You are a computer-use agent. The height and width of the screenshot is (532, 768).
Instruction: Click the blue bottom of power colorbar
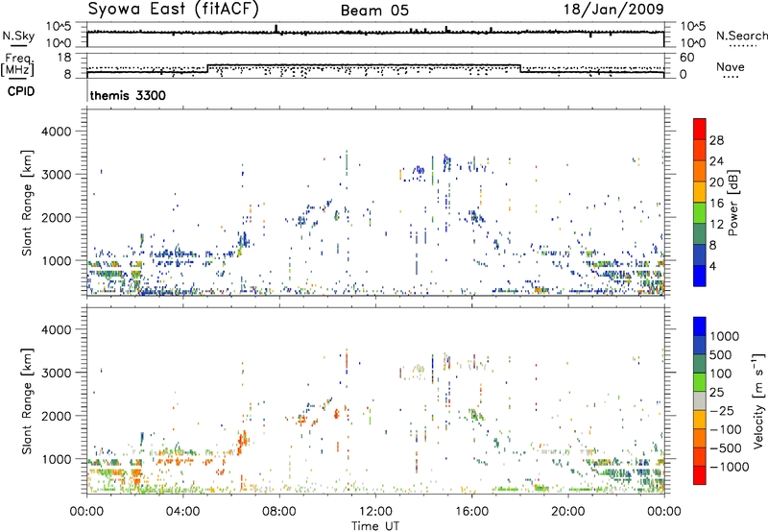pyautogui.click(x=700, y=277)
